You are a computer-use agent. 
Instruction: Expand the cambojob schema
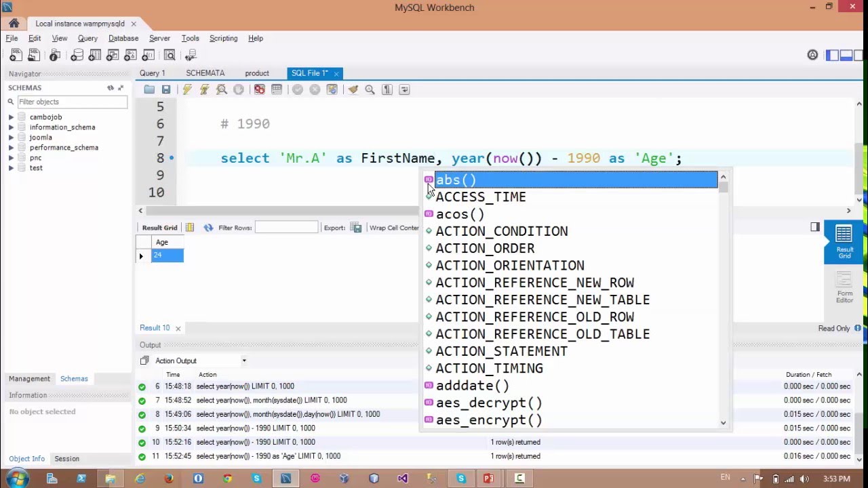coord(11,117)
